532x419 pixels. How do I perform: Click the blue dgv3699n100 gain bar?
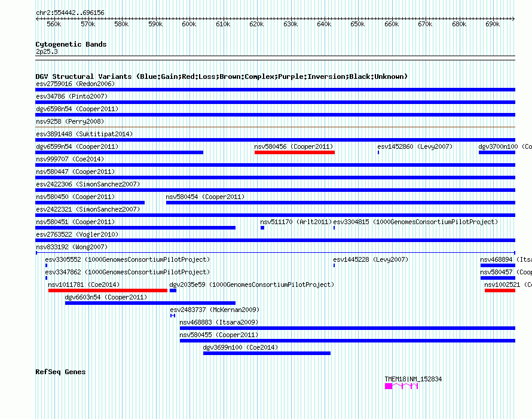pos(267,353)
